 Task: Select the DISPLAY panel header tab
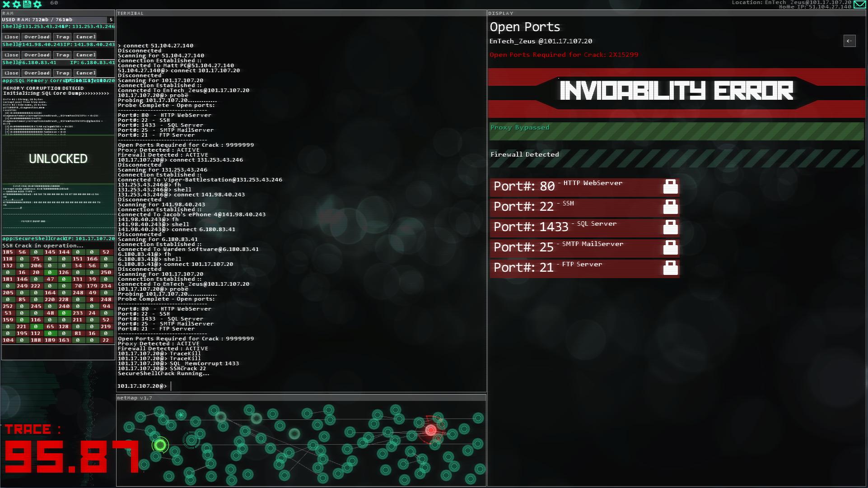(x=499, y=13)
